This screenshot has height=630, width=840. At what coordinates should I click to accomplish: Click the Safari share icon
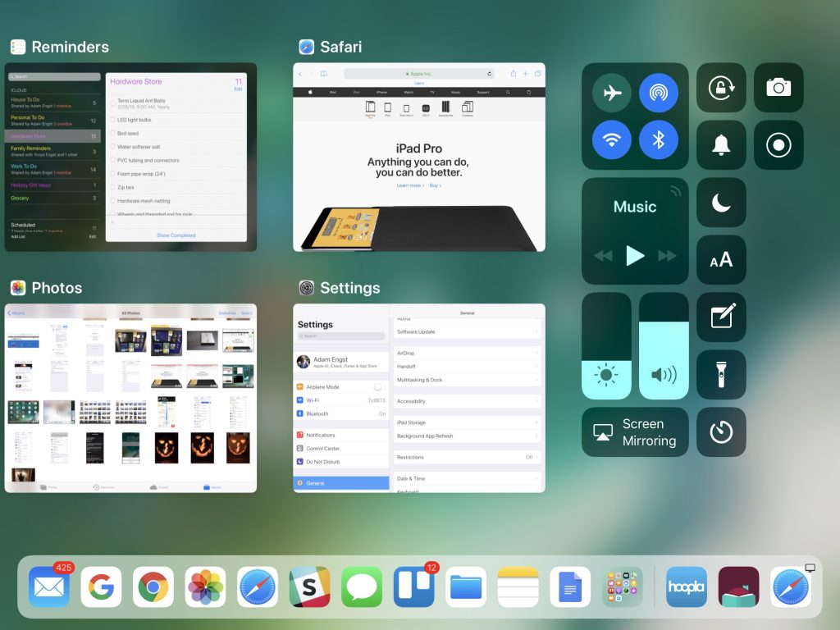[514, 73]
